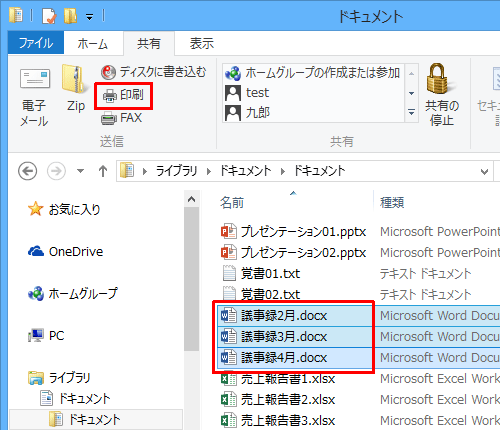500x430 pixels.
Task: Switch to the ホーム ribbon tab
Action: pos(93,44)
